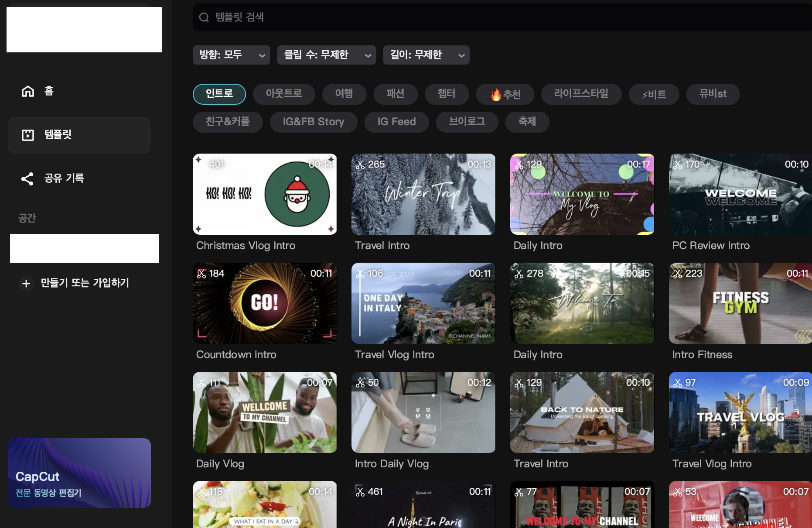Screen dimensions: 812x528
Task: Open red Welcome channel thumbnail 53
Action: pos(740,504)
